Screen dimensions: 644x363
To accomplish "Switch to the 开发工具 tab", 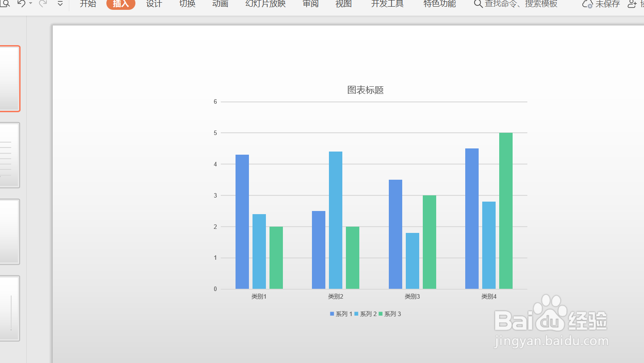I will (387, 4).
